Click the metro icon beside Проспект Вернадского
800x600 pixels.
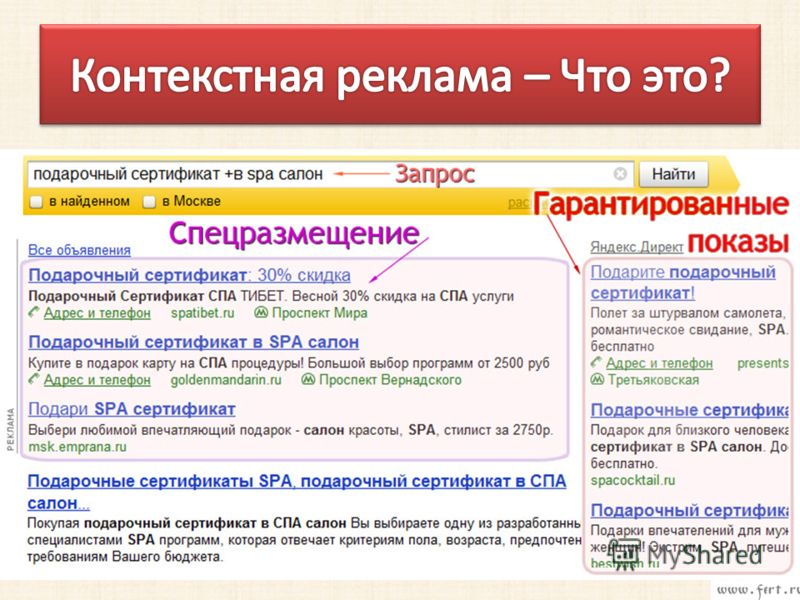pyautogui.click(x=308, y=379)
